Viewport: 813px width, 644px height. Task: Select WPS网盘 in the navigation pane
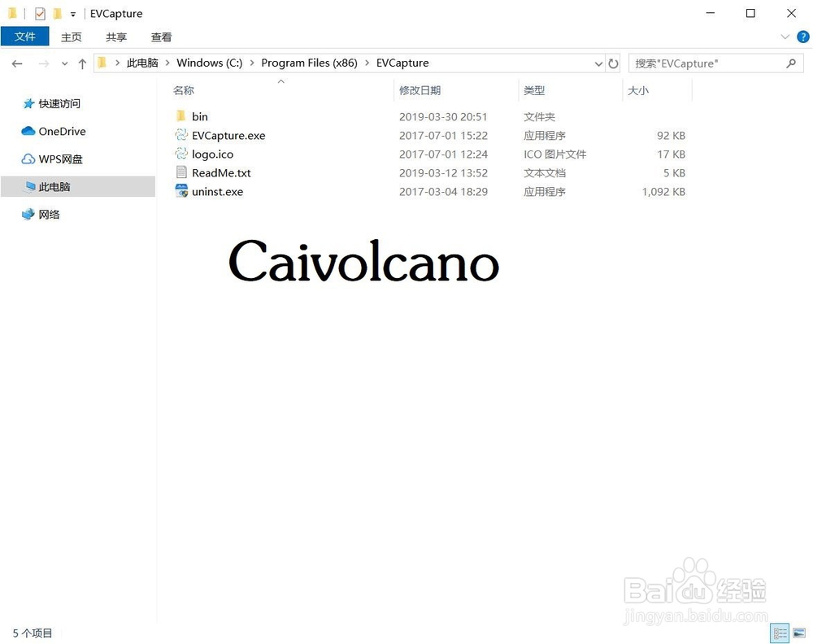(61, 159)
